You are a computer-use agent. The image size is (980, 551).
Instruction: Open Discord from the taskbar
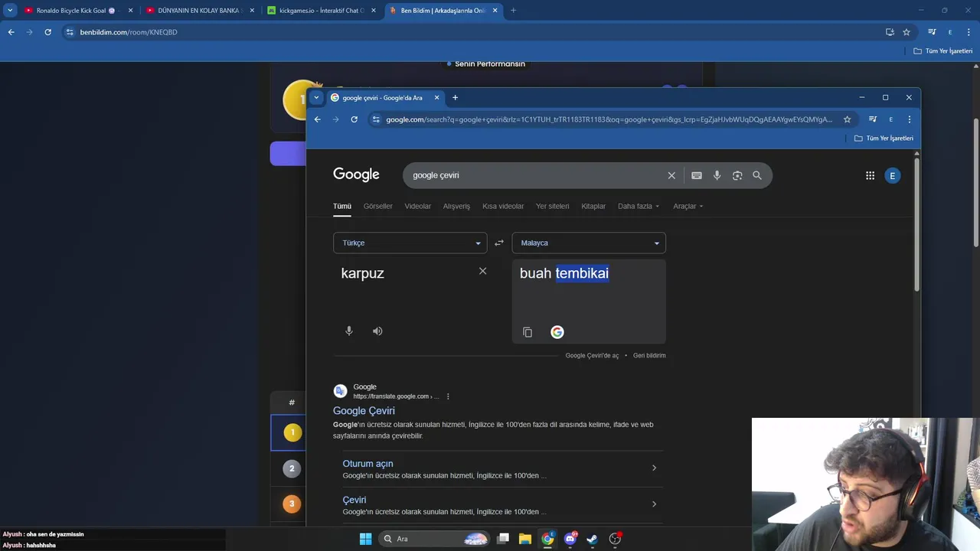[570, 539]
